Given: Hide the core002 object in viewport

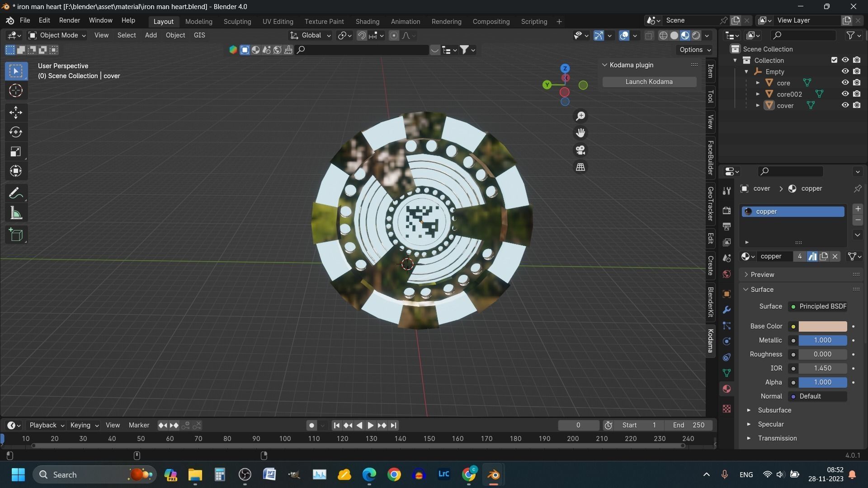Looking at the screenshot, I should (845, 94).
